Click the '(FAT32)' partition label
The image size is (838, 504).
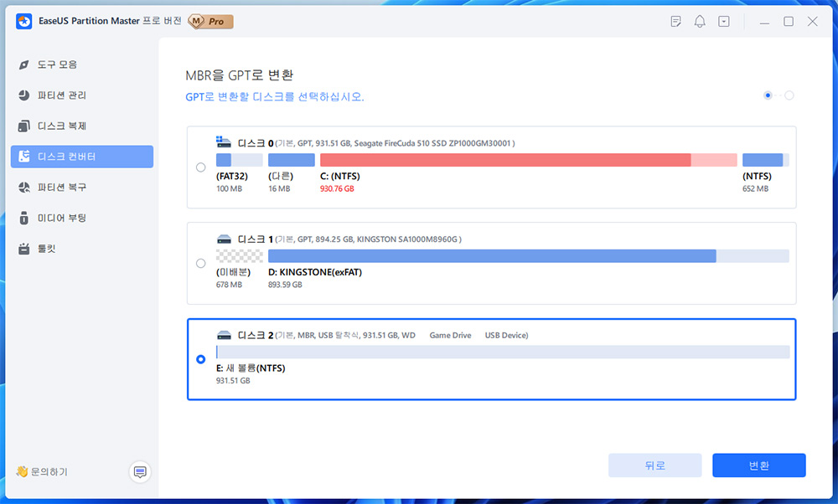[232, 176]
